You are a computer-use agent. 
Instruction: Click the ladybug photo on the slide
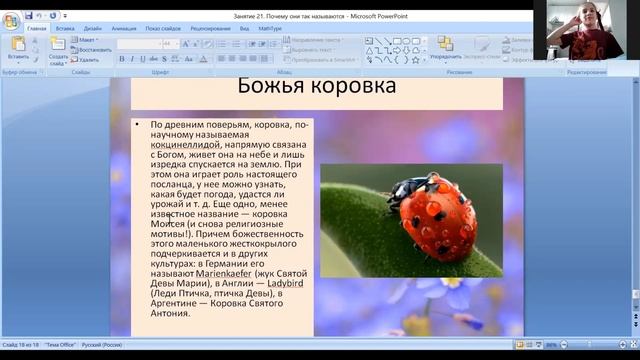[x=411, y=220]
